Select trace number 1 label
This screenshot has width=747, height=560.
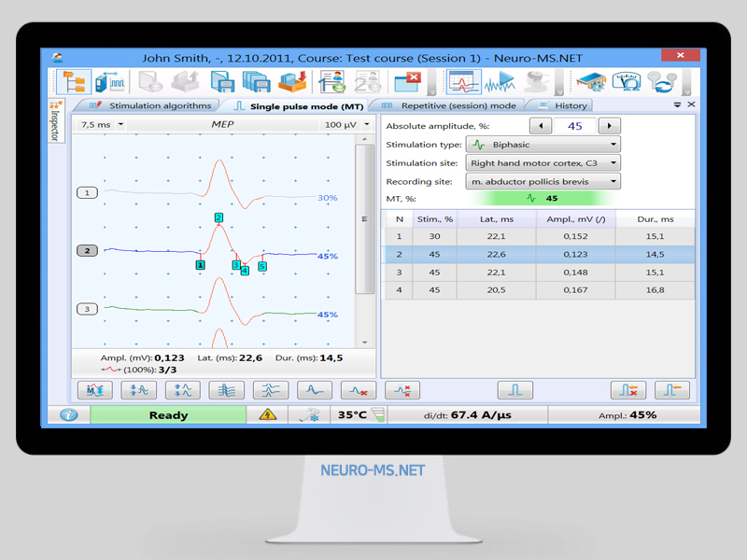[88, 193]
